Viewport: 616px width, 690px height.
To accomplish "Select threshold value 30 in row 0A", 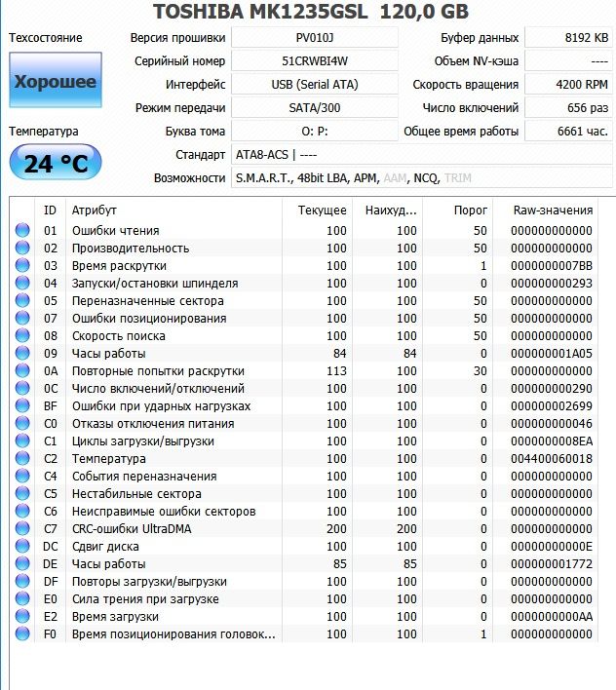I will (481, 371).
